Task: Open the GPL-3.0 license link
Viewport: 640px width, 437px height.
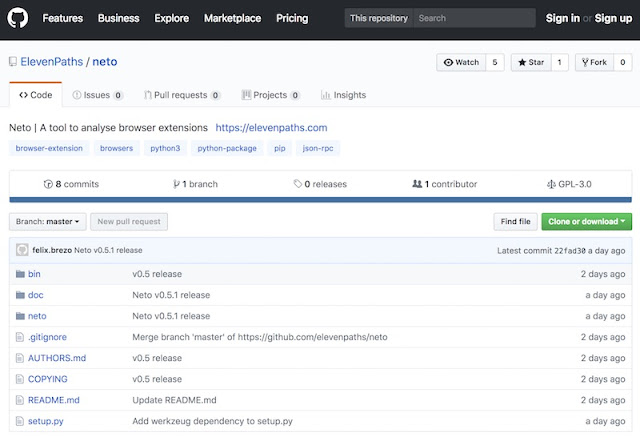Action: coord(569,184)
